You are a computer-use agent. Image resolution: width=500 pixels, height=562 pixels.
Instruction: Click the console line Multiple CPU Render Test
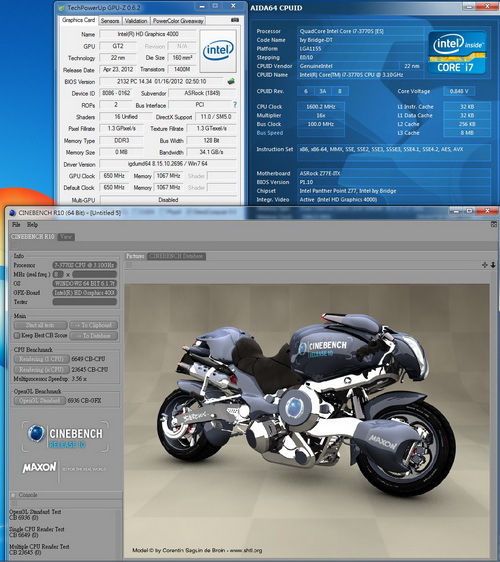[x=39, y=547]
